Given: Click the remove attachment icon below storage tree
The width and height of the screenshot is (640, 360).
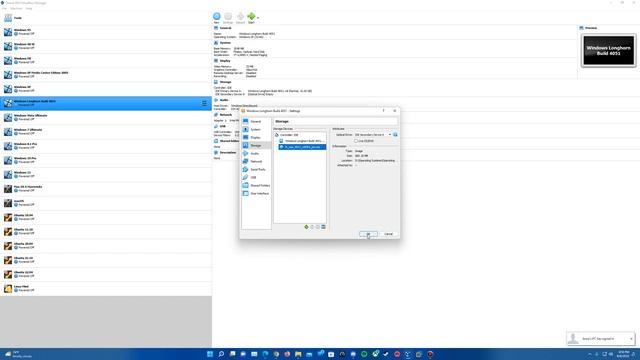Looking at the screenshot, I should (323, 227).
